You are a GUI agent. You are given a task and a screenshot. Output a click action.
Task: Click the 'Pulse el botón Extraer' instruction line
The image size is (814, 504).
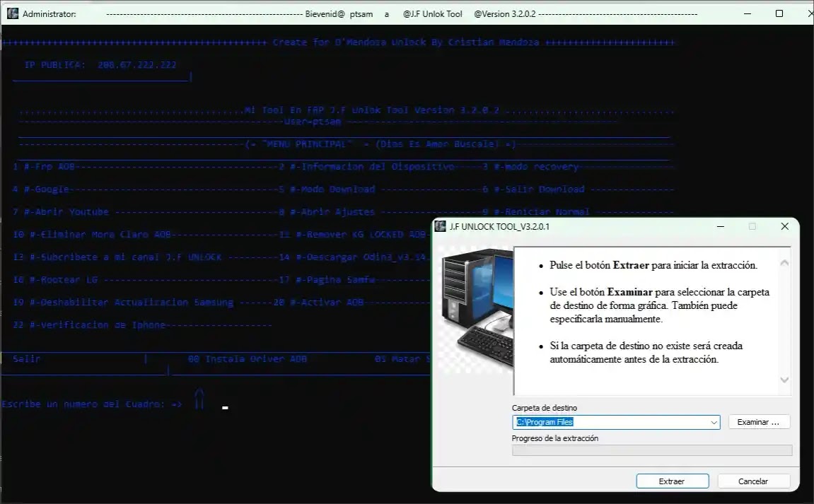pyautogui.click(x=653, y=265)
